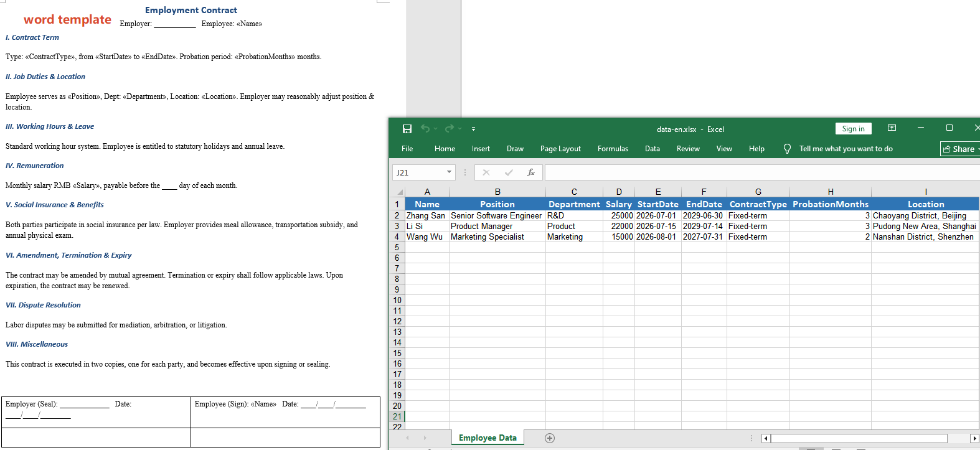Image resolution: width=980 pixels, height=450 pixels.
Task: Select row 1 header in Excel
Action: (397, 204)
